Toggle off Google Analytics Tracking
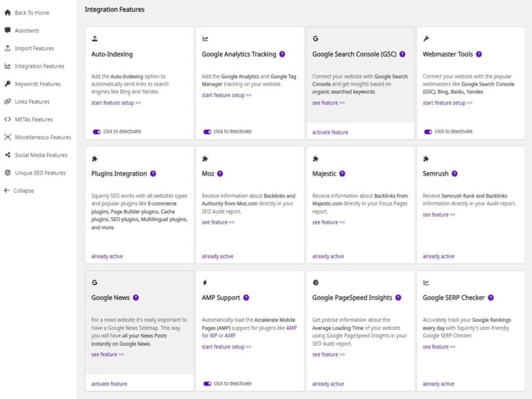Viewport: 532px width, 399px height. [207, 132]
